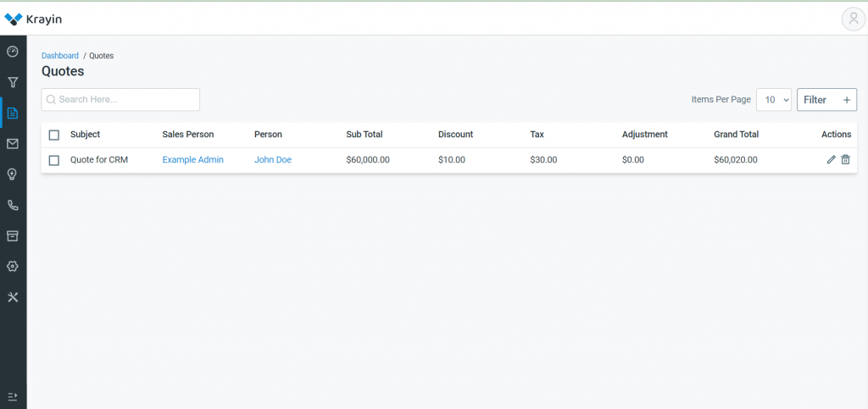This screenshot has height=409, width=868.
Task: Click the $0.00 adjustment value
Action: 633,160
